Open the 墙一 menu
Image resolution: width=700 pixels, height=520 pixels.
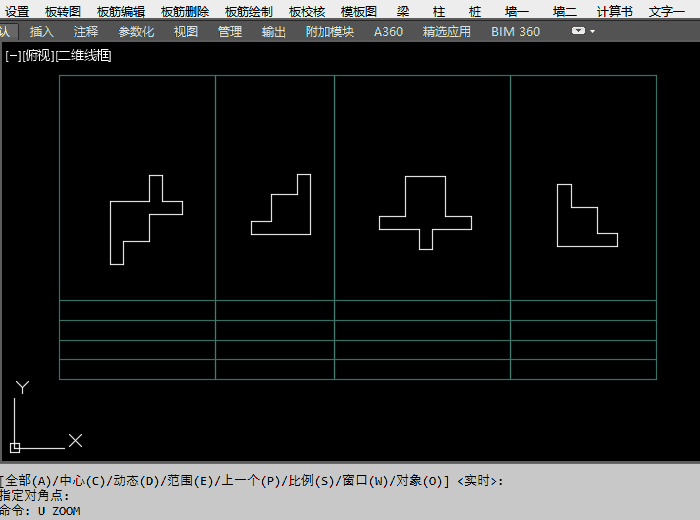click(517, 11)
